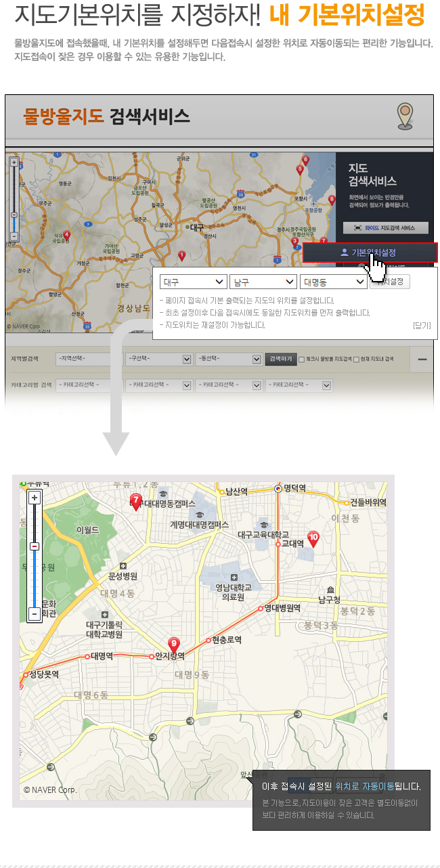Image resolution: width=440 pixels, height=868 pixels.
Task: Click the 대명6동 area label
Action: coord(91,695)
